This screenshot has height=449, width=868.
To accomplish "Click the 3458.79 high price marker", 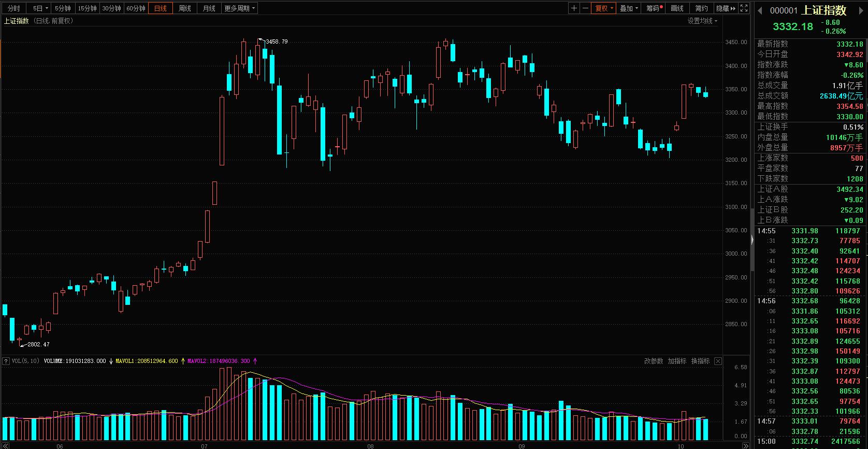I will tap(277, 41).
